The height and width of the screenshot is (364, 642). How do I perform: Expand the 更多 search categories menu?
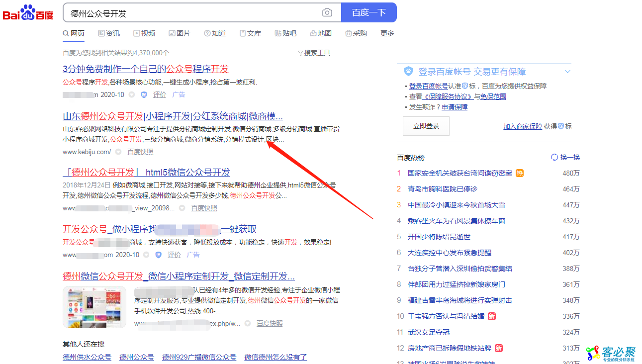pyautogui.click(x=387, y=33)
